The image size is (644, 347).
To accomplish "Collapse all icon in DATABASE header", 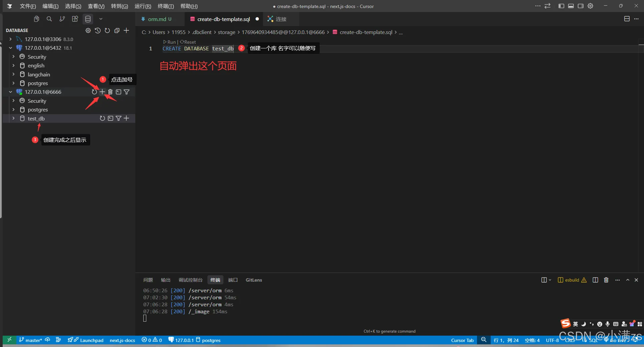I will [x=117, y=30].
